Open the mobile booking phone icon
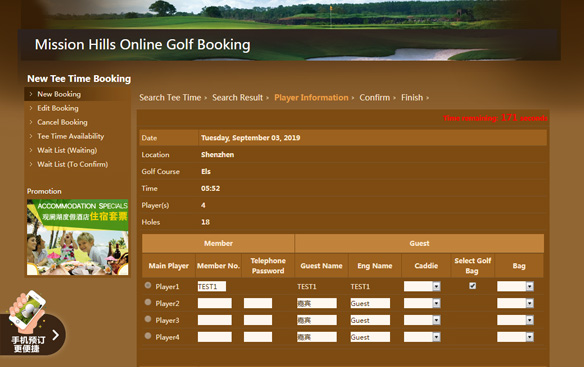This screenshot has height=367, width=584. point(27,309)
